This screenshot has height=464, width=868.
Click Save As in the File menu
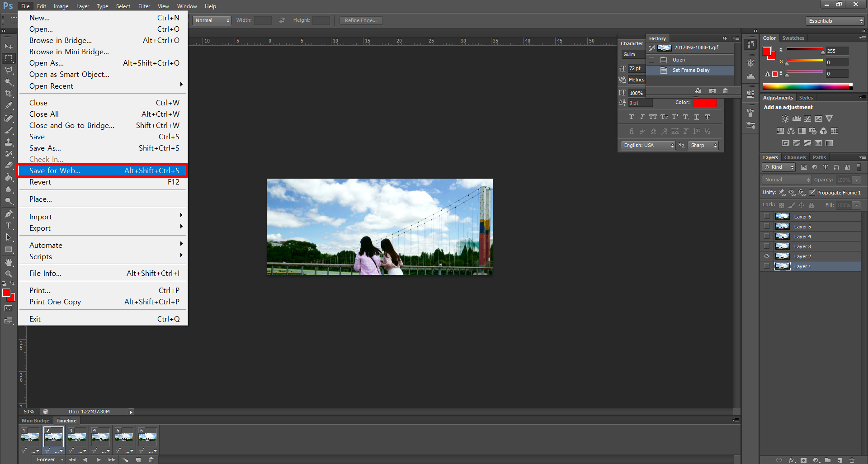point(45,148)
